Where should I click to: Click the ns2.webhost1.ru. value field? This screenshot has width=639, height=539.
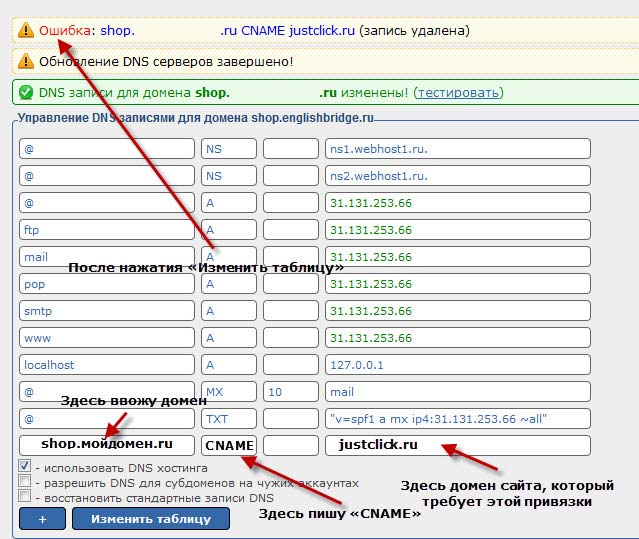(x=458, y=176)
